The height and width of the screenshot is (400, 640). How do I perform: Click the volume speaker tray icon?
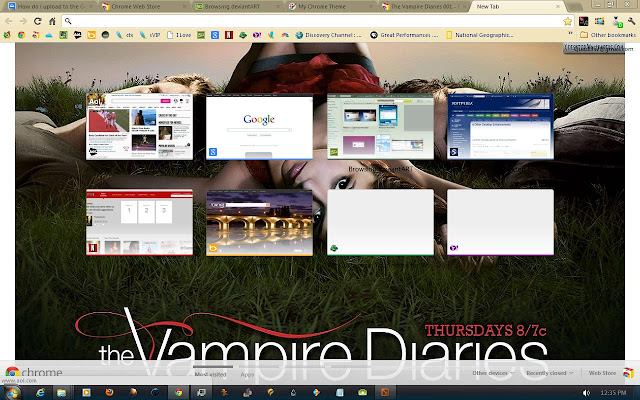(586, 393)
